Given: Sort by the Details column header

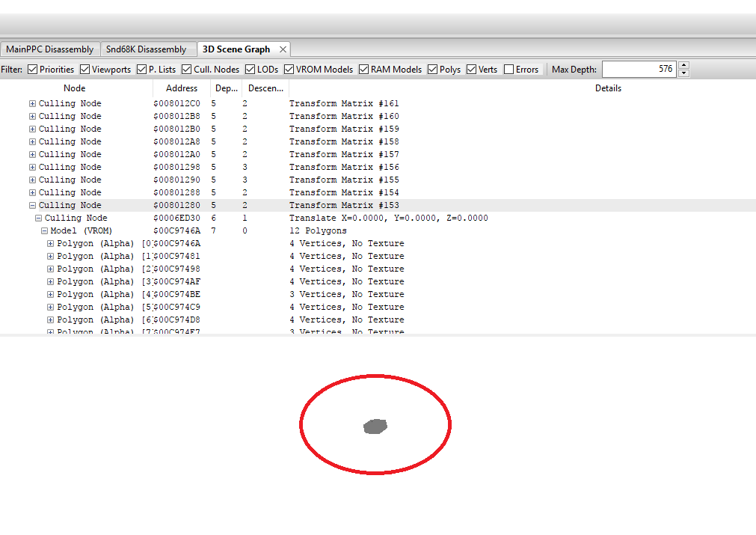Looking at the screenshot, I should point(608,88).
